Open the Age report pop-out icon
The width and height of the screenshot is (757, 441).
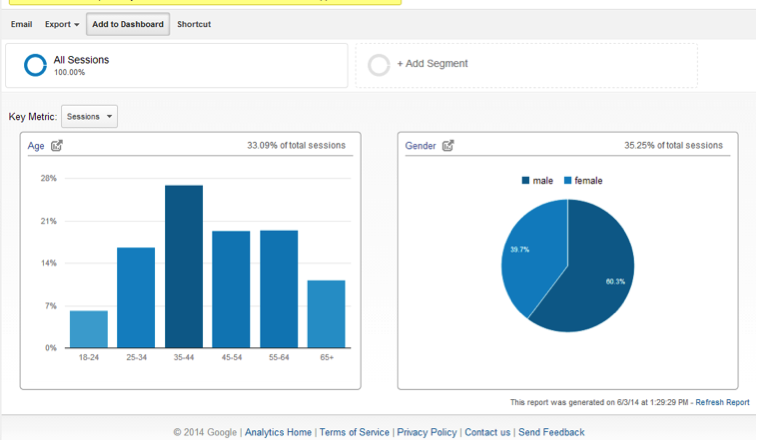pyautogui.click(x=56, y=145)
